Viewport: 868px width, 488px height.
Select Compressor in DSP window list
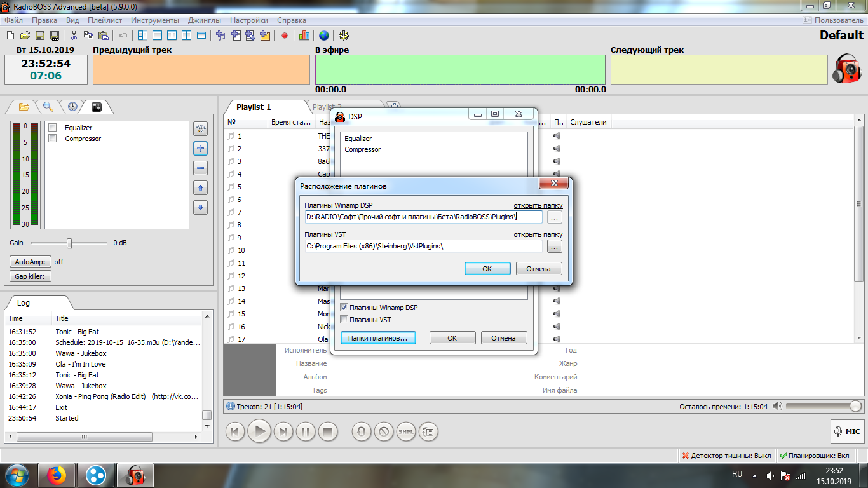click(x=363, y=149)
